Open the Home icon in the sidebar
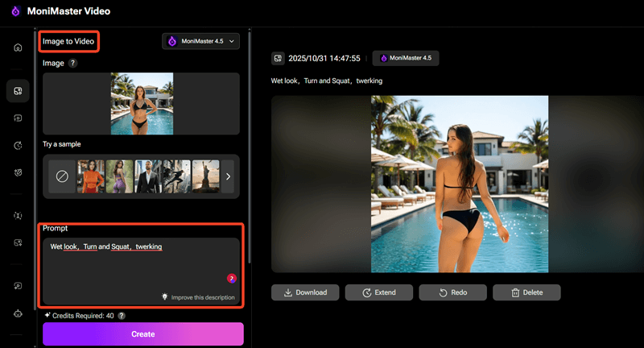This screenshot has height=348, width=644. coord(18,48)
